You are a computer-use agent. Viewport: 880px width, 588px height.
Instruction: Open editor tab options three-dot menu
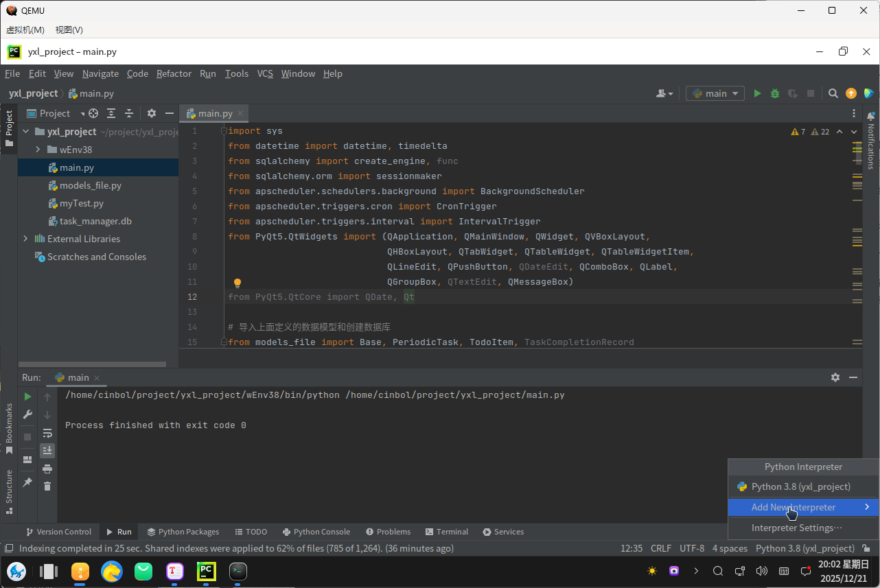[854, 113]
